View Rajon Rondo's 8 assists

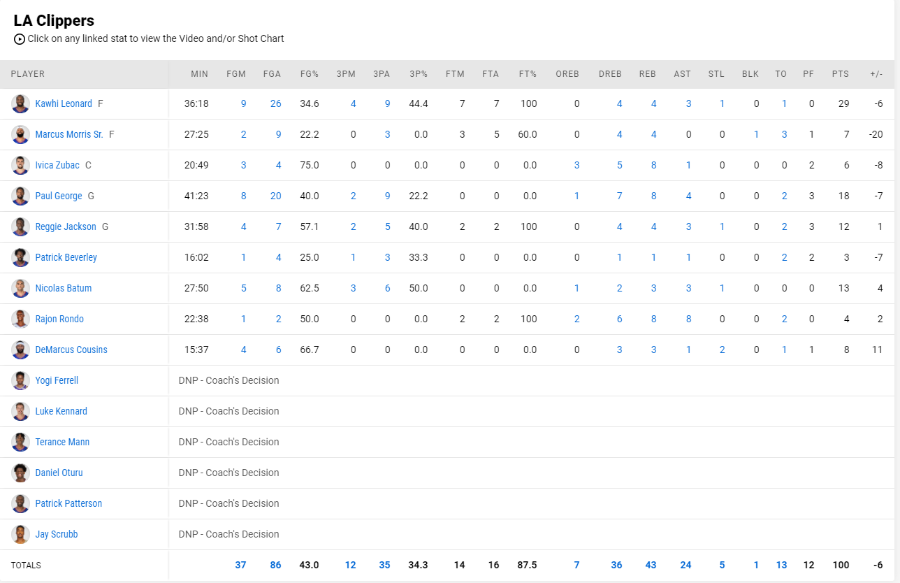point(688,319)
